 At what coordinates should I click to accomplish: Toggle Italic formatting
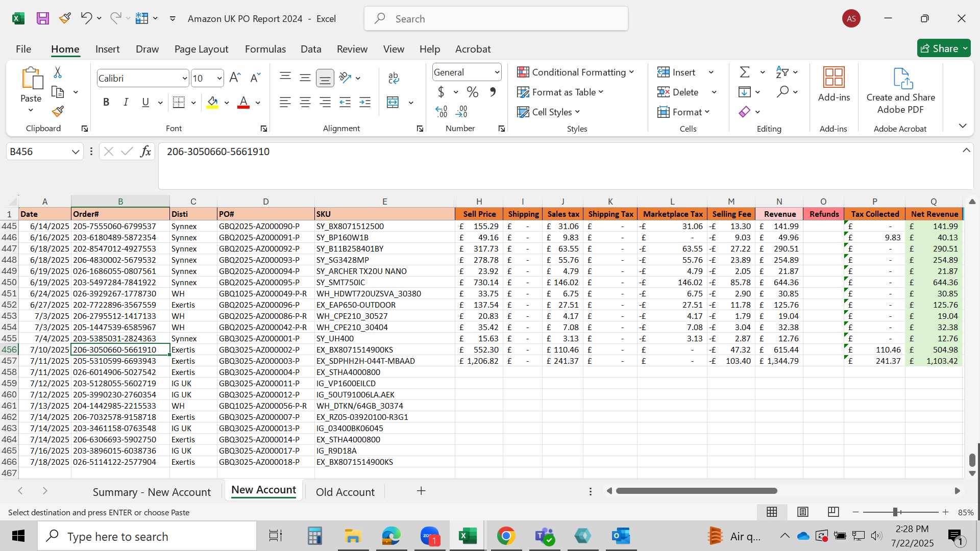click(x=126, y=103)
